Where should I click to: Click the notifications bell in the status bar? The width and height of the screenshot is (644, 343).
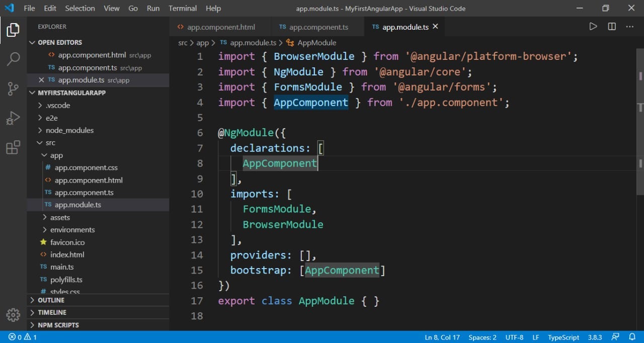(632, 337)
